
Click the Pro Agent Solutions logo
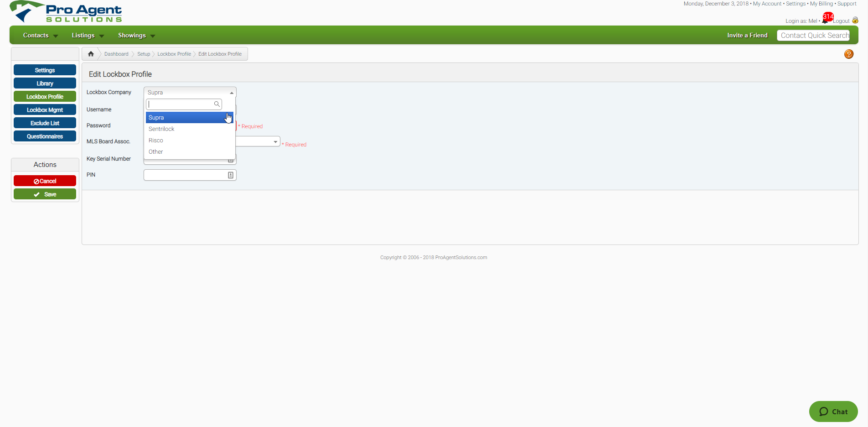tap(66, 12)
